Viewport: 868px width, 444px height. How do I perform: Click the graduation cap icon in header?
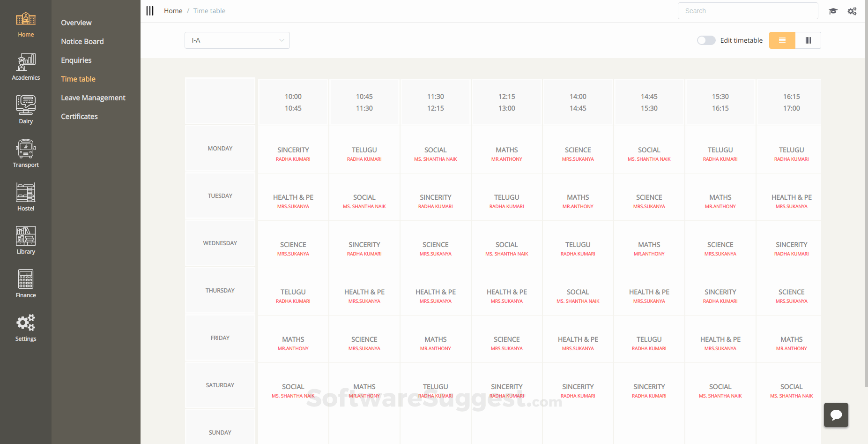[x=833, y=11]
